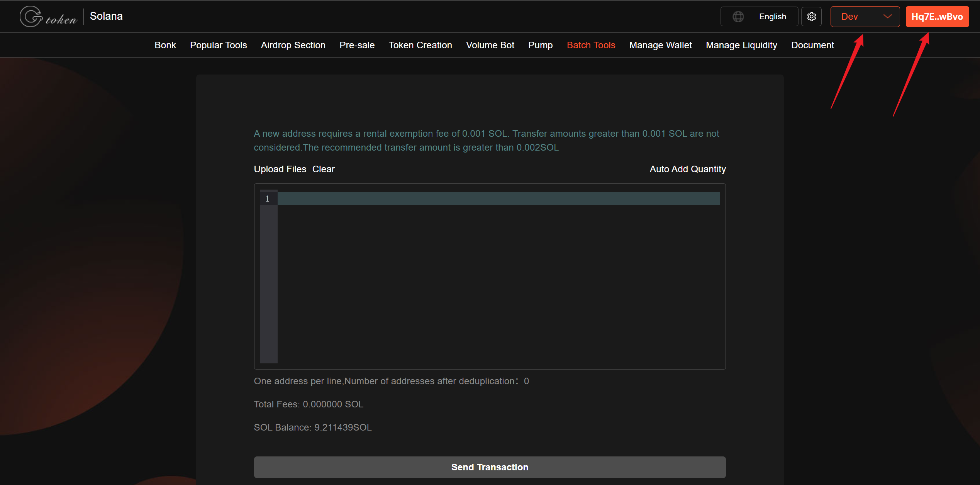
Task: Click the Gtoken logo icon
Action: pos(32,17)
